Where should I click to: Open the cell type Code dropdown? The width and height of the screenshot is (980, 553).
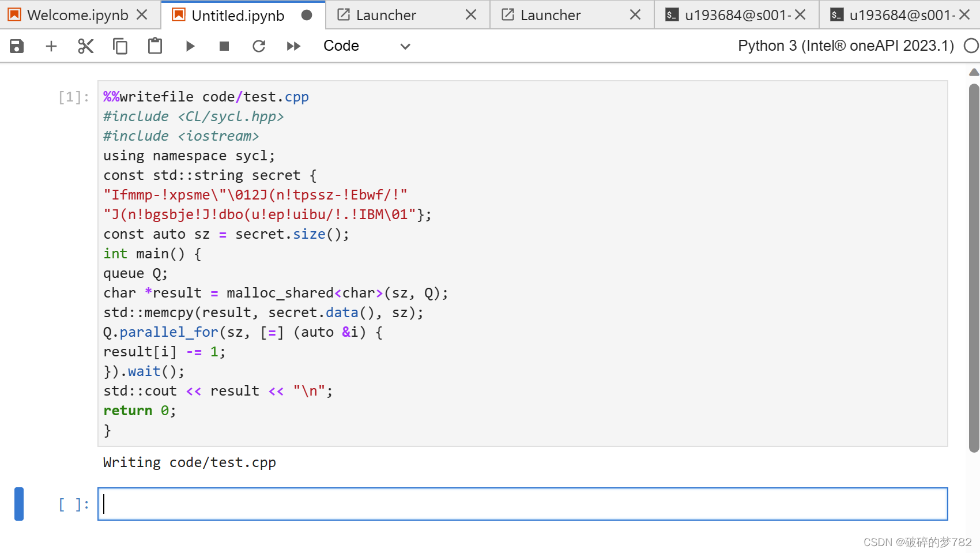(367, 46)
